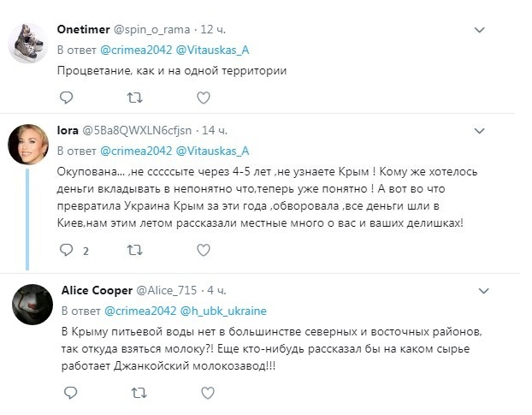
Task: Reply to lora's tweet
Action: pyautogui.click(x=67, y=251)
